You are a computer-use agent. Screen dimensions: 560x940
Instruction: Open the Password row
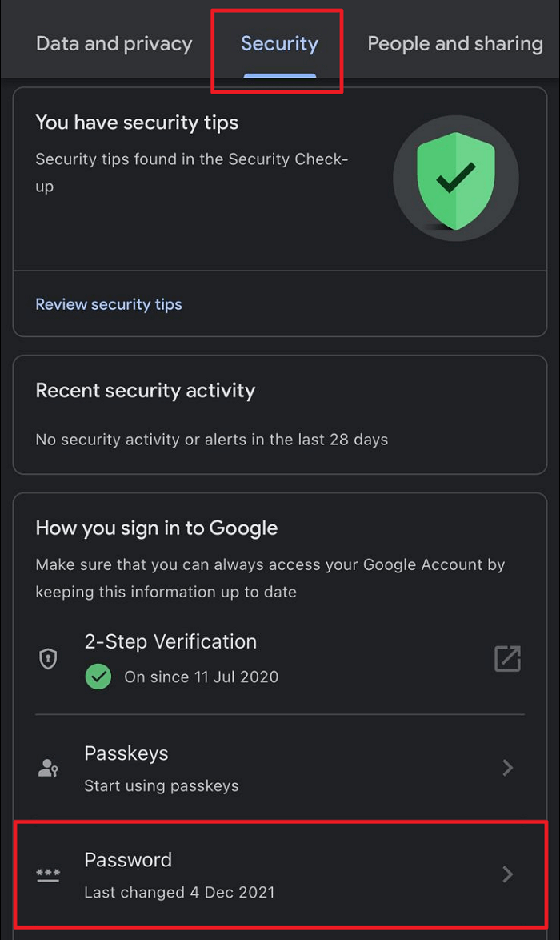pyautogui.click(x=280, y=874)
